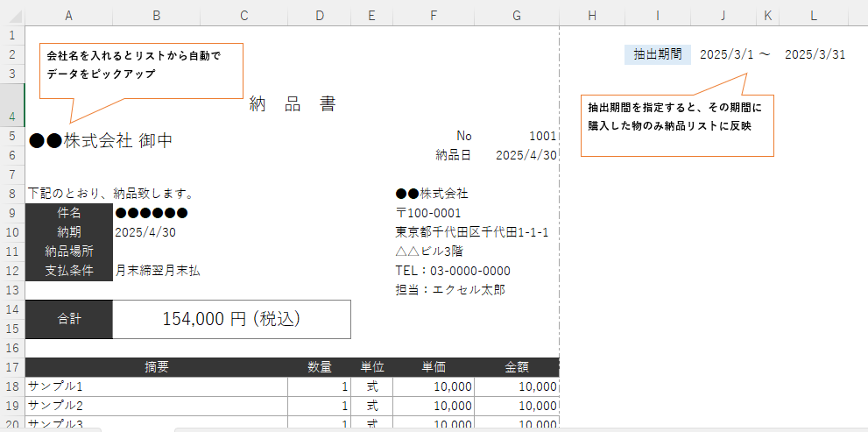Click the 納品場所 label cell
The height and width of the screenshot is (432, 868).
coord(68,251)
